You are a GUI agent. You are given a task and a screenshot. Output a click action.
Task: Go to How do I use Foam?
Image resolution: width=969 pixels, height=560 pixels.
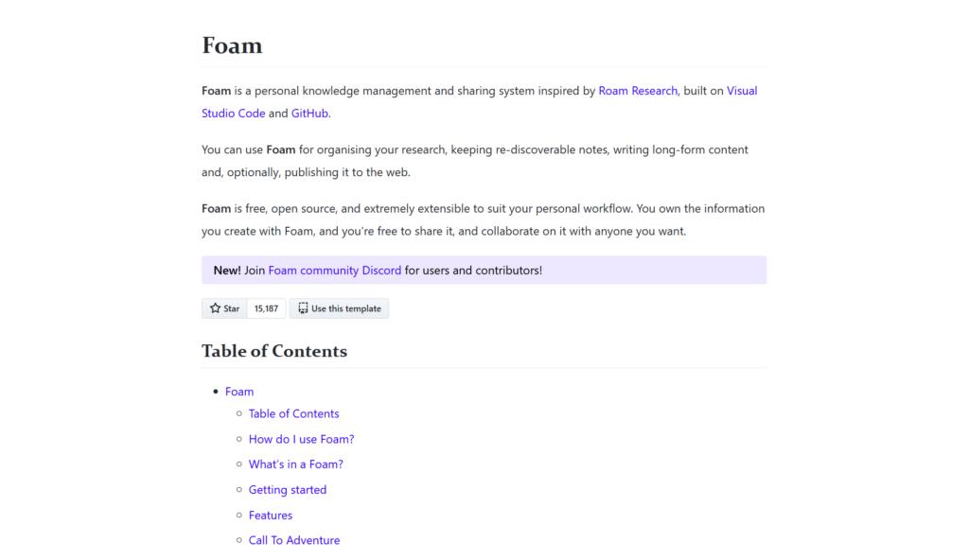click(x=301, y=439)
